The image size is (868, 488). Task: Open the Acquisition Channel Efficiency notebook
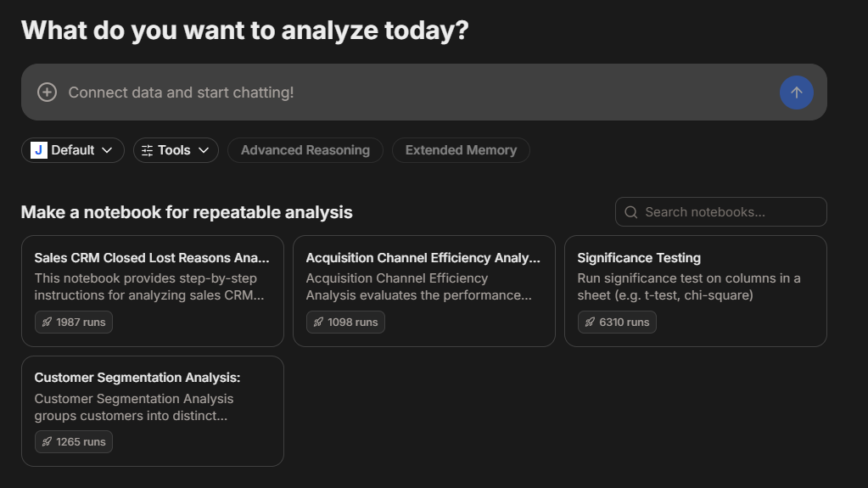423,258
